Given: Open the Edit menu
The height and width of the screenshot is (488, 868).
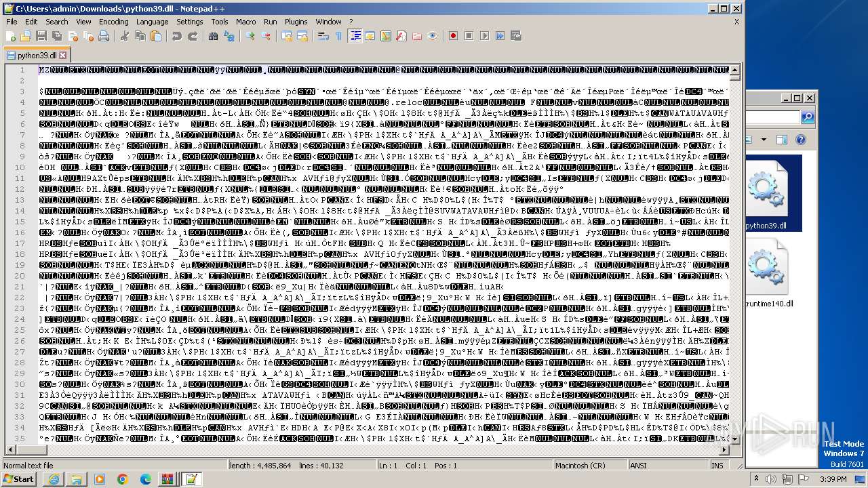Looking at the screenshot, I should coord(31,22).
